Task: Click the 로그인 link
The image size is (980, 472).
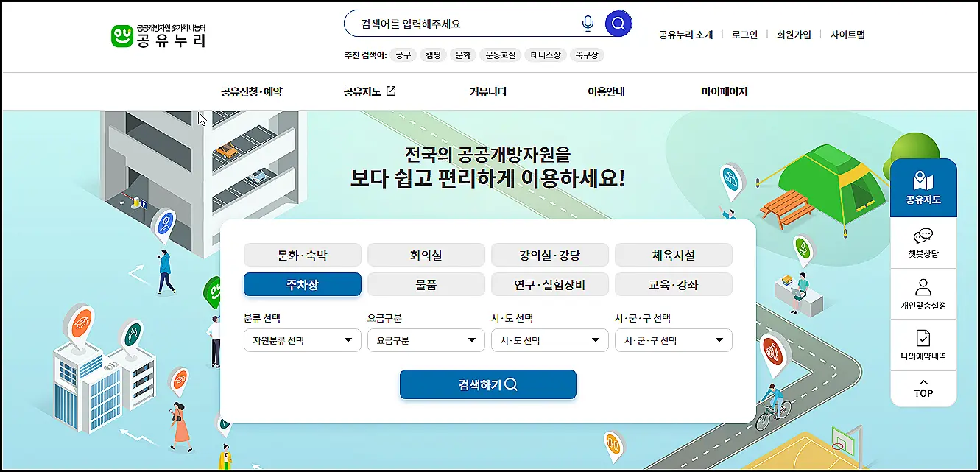Action: pos(744,34)
